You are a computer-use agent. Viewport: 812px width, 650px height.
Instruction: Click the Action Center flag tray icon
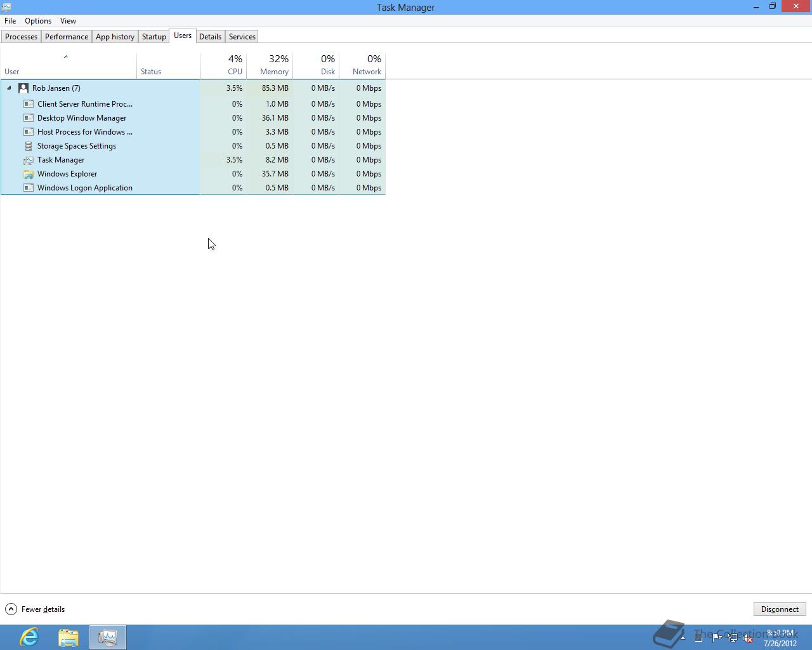(x=717, y=638)
